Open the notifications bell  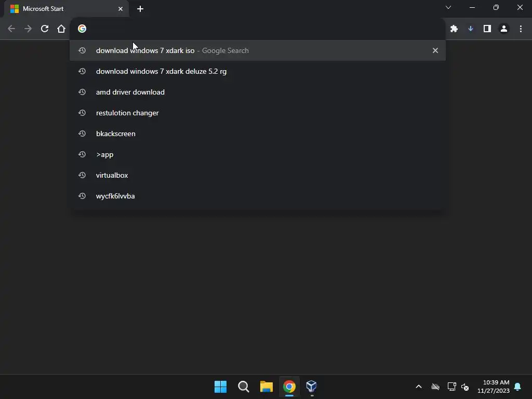point(518,387)
